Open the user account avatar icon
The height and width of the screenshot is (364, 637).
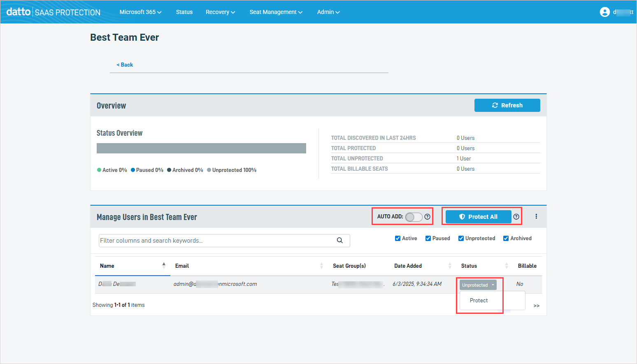(604, 12)
